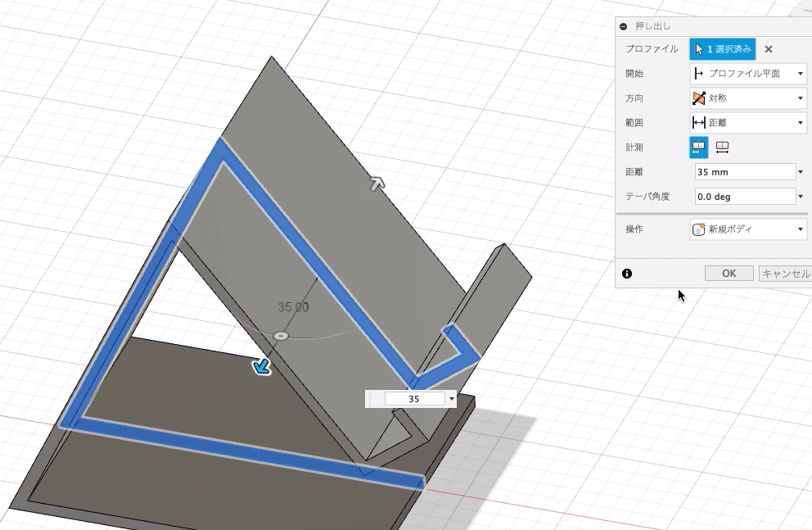Click the 35.00 dimension label on the model
Screen dimensions: 812x530
click(293, 307)
